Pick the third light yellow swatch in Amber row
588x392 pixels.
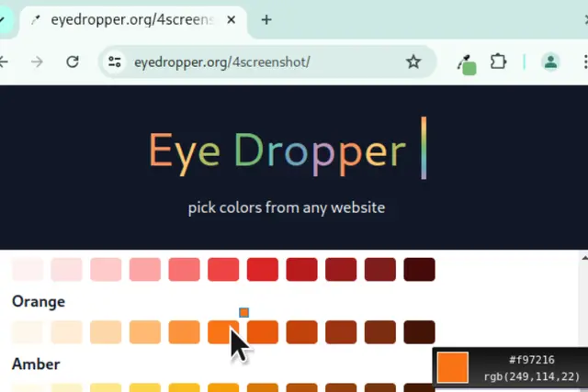point(106,387)
